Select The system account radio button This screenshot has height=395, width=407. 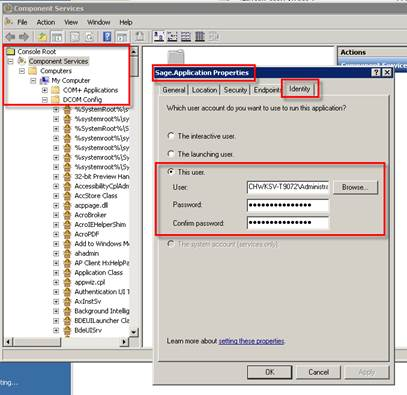click(x=171, y=244)
